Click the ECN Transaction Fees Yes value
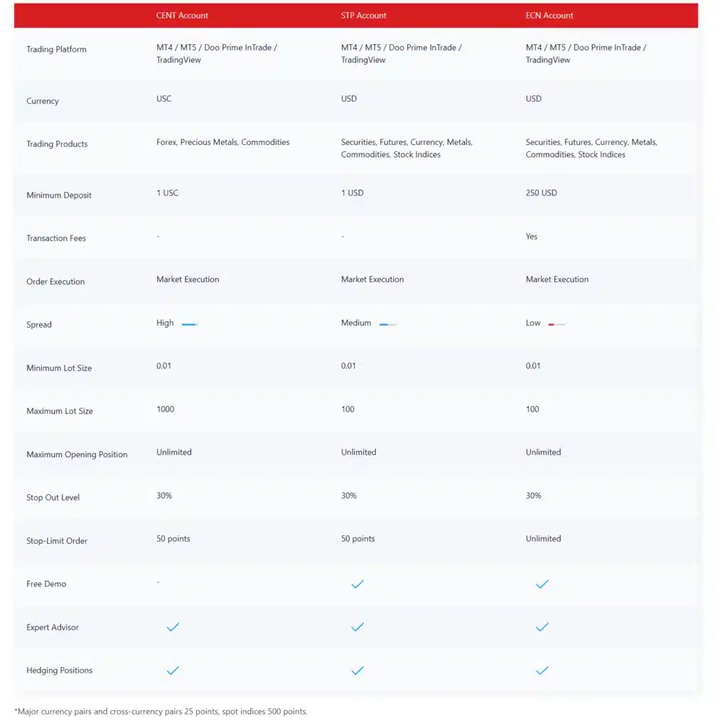 click(531, 236)
